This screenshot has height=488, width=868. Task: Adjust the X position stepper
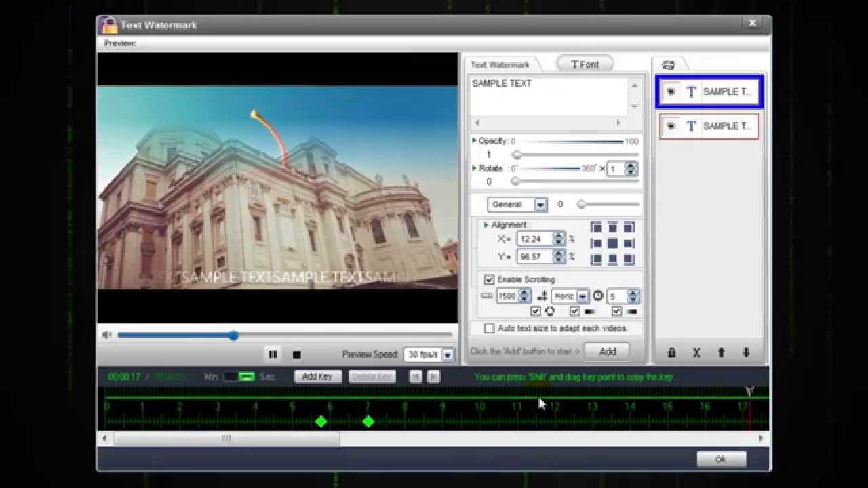559,239
